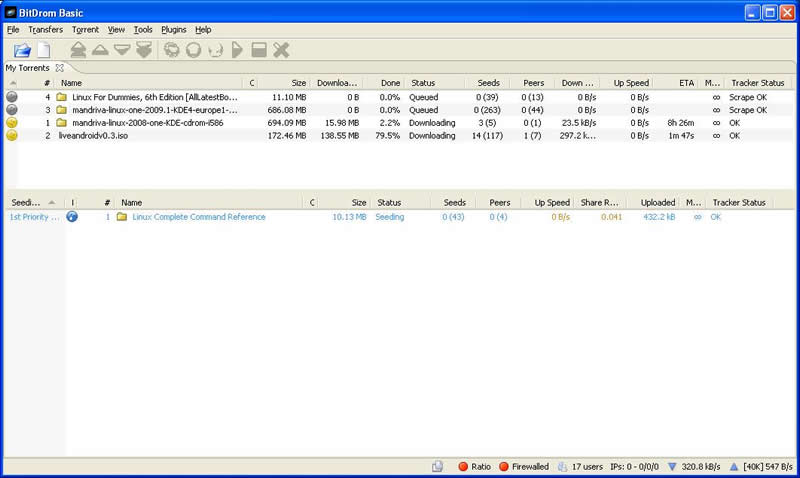Open the Plugins menu
Screen dimensions: 800x478
173,30
